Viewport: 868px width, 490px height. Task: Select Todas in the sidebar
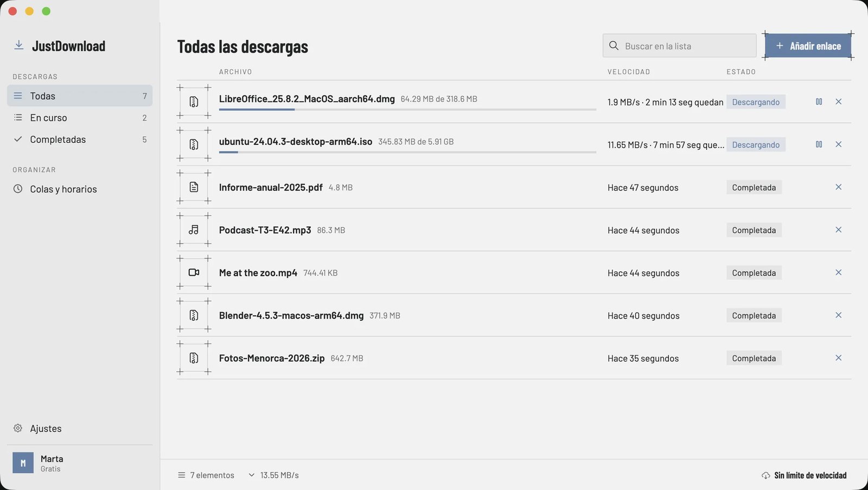(x=80, y=96)
